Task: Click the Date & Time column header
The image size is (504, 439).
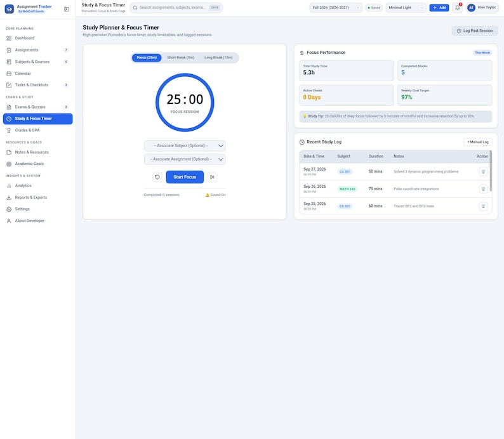Action: [x=314, y=157]
